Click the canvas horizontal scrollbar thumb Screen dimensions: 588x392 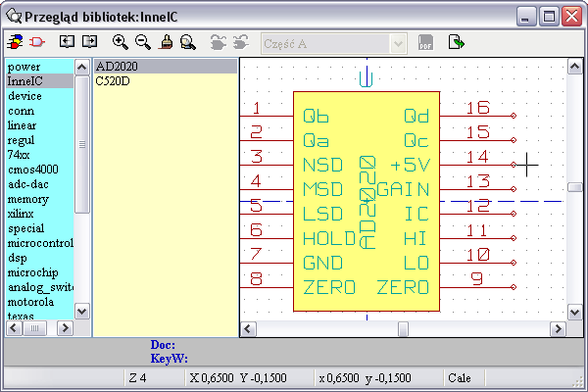tap(403, 329)
